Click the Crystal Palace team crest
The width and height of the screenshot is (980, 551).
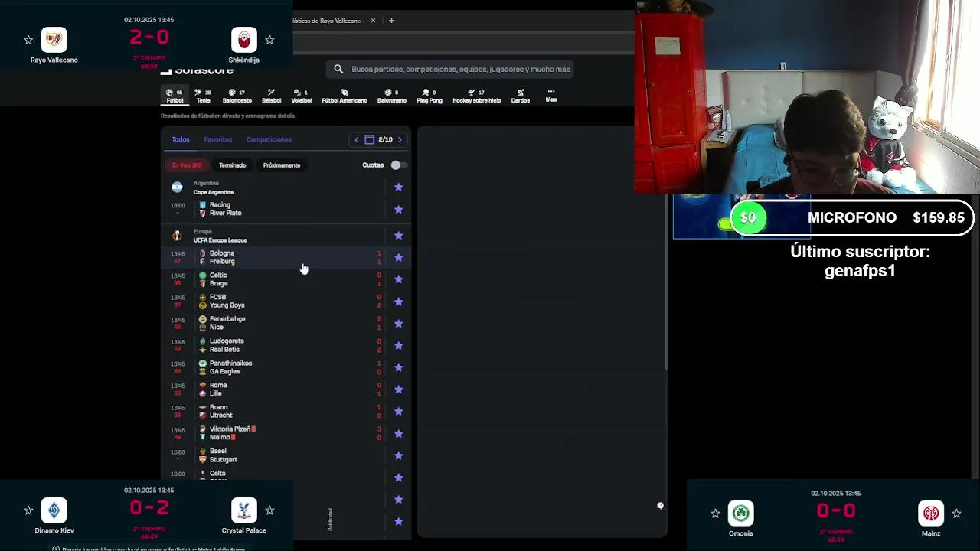tap(244, 510)
